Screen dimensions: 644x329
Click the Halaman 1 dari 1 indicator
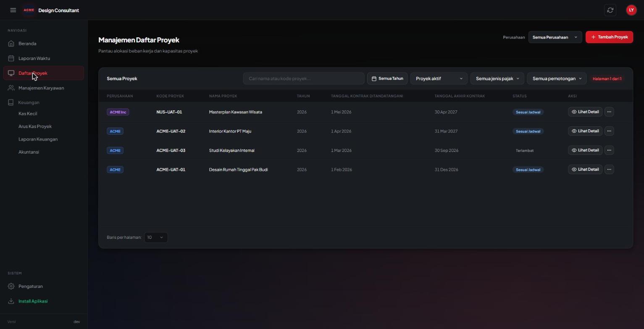click(x=607, y=78)
